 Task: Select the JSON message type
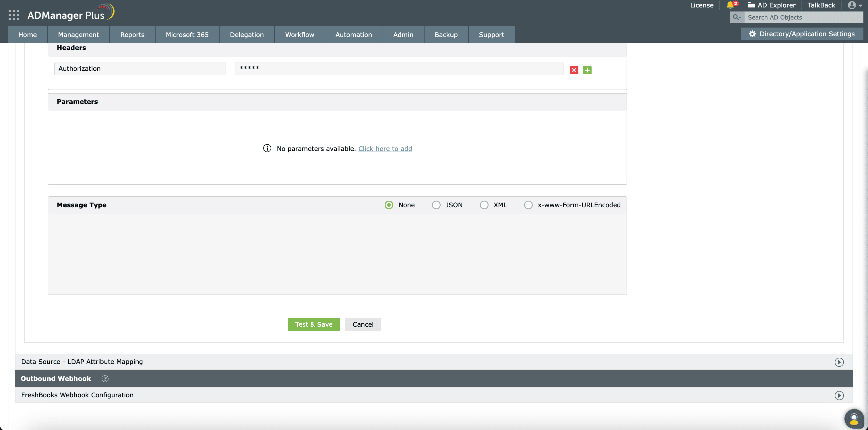pos(436,205)
